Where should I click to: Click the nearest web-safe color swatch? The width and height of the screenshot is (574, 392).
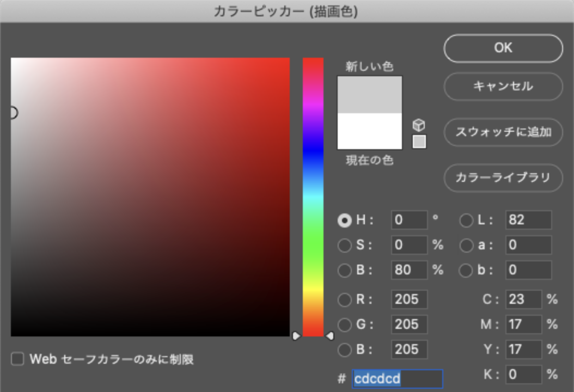pyautogui.click(x=419, y=142)
